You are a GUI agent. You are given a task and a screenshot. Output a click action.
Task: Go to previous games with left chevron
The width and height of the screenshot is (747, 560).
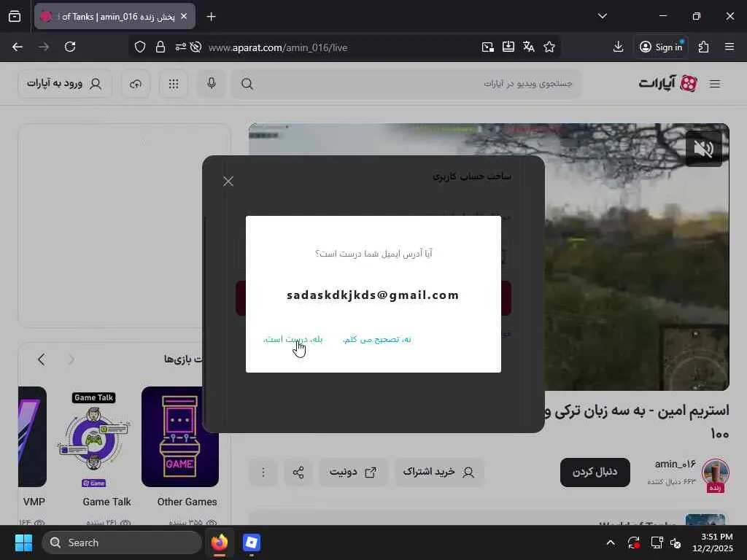pos(42,359)
